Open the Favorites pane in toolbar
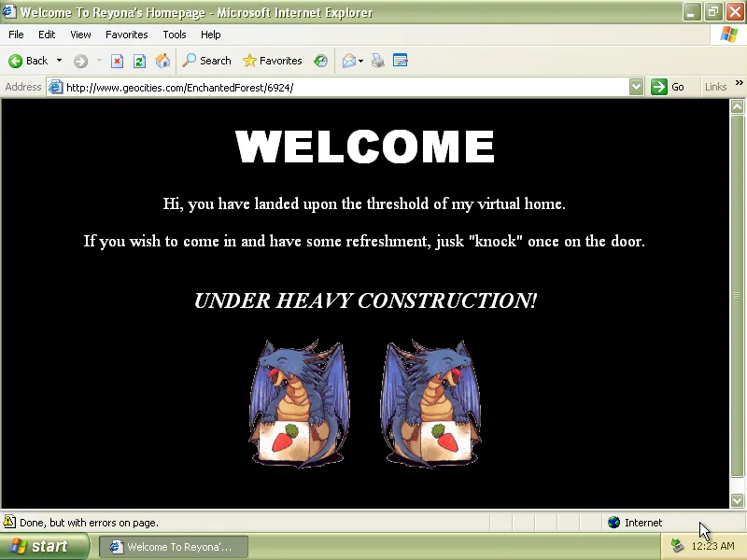Image resolution: width=747 pixels, height=560 pixels. [x=273, y=61]
